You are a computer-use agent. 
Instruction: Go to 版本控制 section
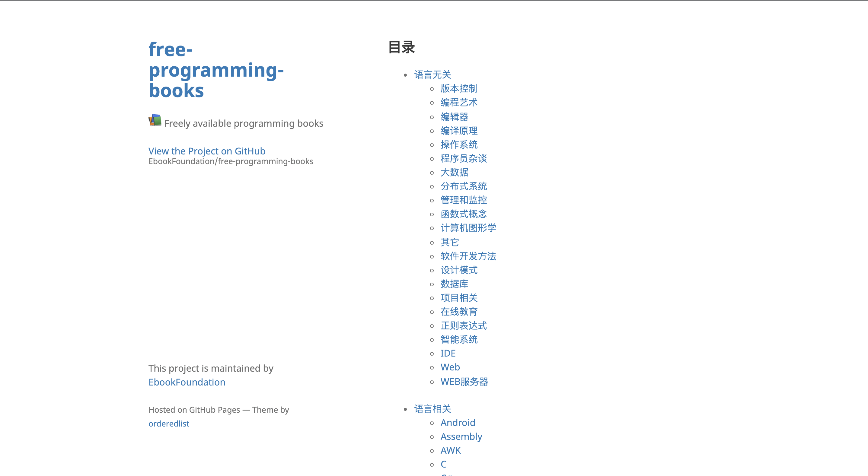click(459, 89)
